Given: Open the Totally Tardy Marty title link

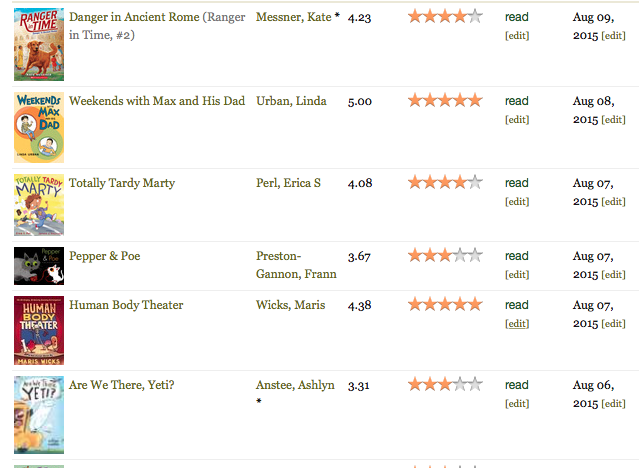Looking at the screenshot, I should pos(122,183).
